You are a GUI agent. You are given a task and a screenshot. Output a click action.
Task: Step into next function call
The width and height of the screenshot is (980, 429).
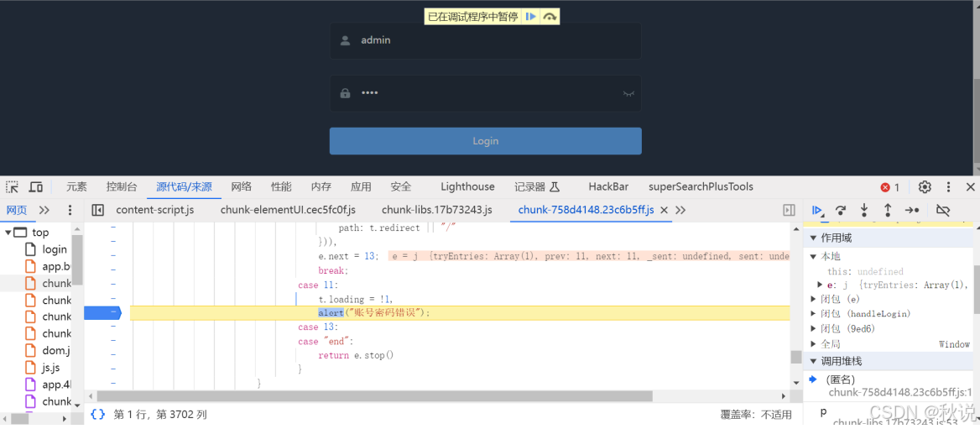click(x=863, y=210)
